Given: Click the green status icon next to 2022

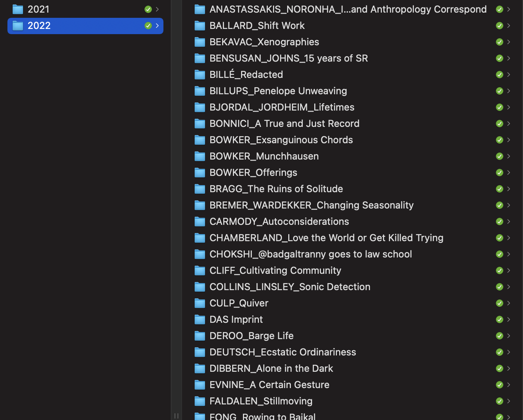Looking at the screenshot, I should coord(148,26).
